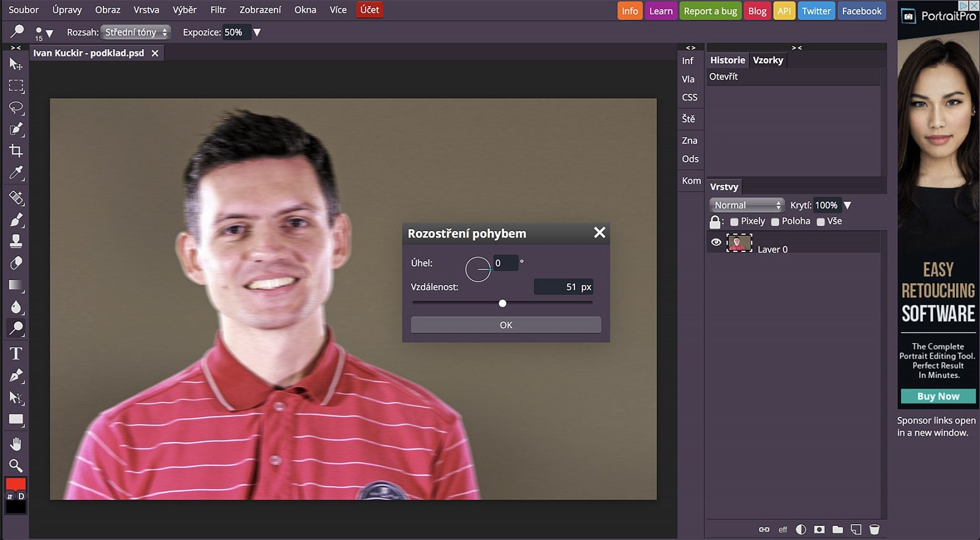Expand the Expozice slider arrow
980x540 pixels.
pos(257,32)
